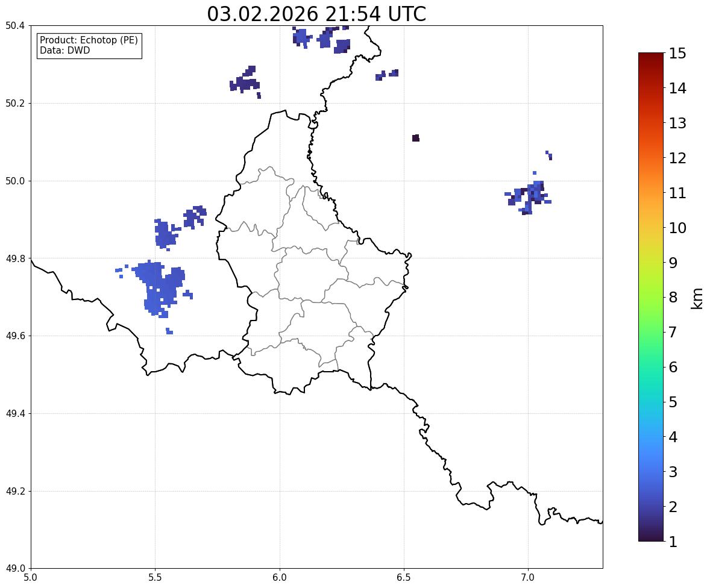Select colorbar tick label 15

point(677,54)
